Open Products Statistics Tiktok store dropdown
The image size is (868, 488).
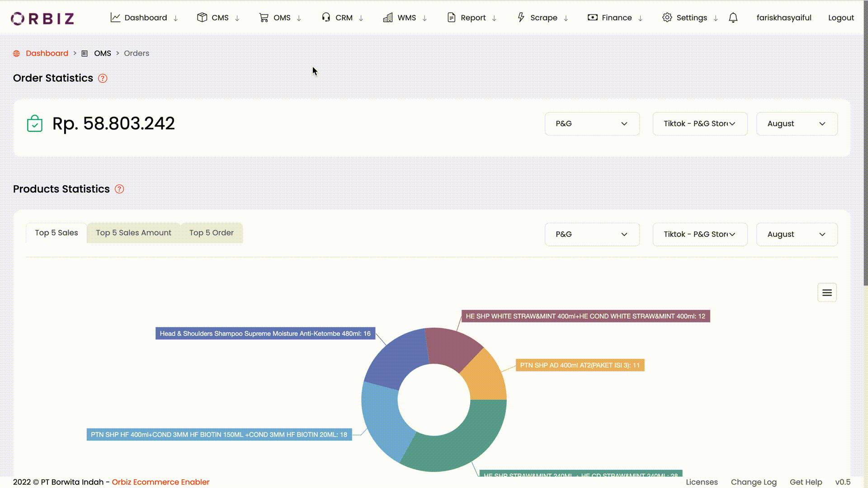tap(700, 235)
